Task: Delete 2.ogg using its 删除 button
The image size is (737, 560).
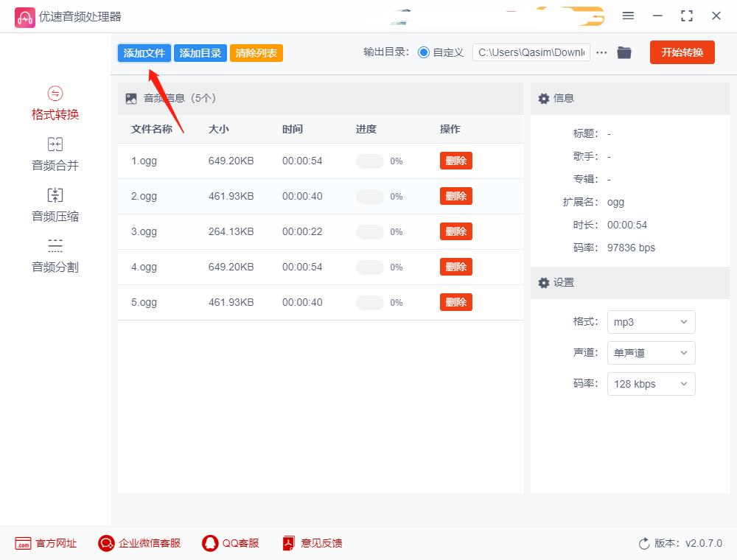Action: (x=455, y=196)
